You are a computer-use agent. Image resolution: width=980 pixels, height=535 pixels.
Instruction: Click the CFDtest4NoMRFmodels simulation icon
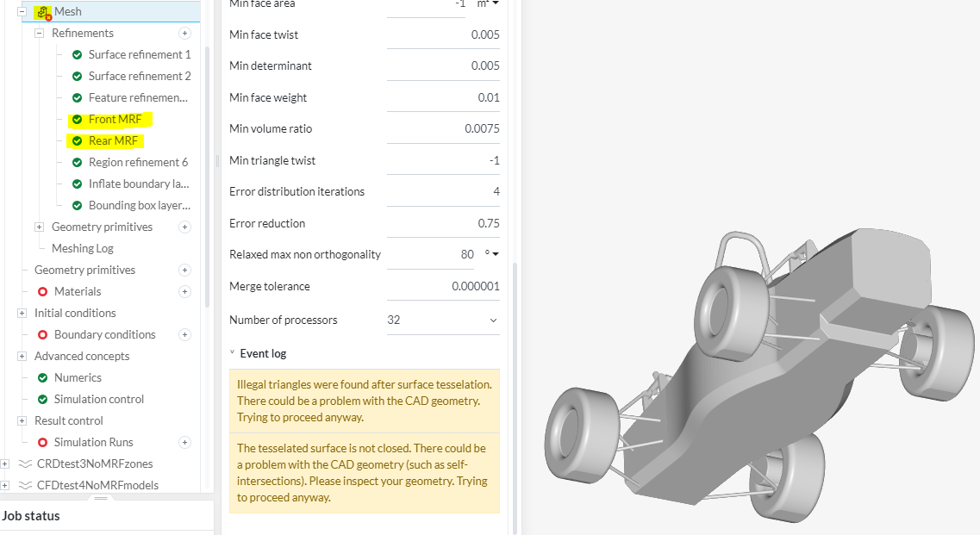point(24,486)
